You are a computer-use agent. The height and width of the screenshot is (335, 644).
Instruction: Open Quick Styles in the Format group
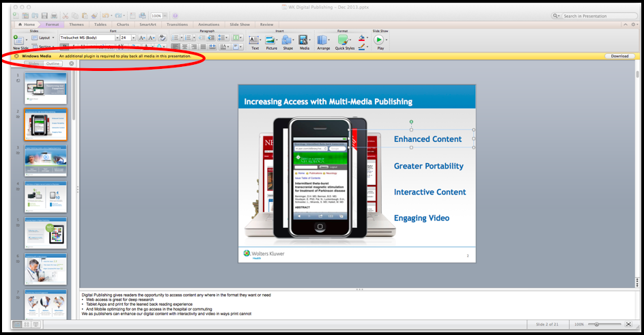click(x=344, y=40)
